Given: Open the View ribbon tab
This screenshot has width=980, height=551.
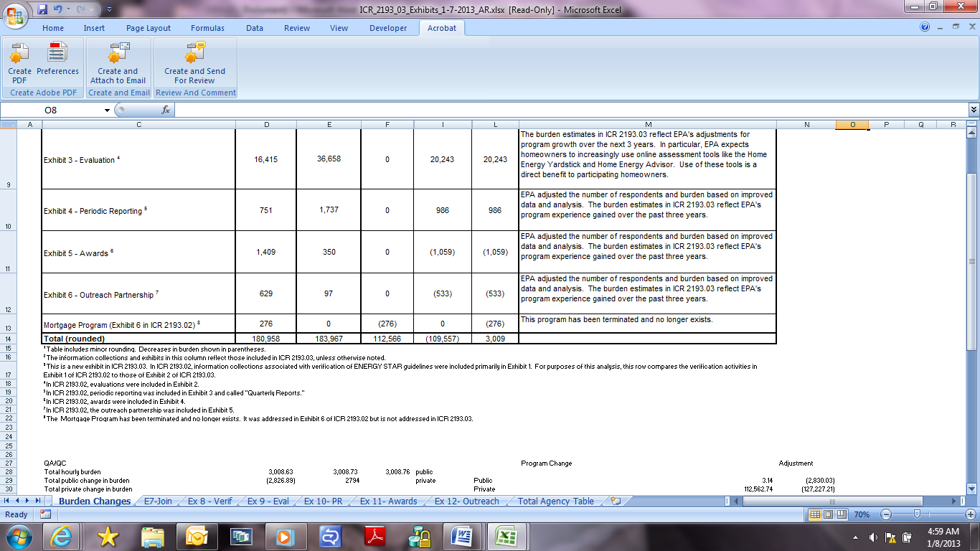Looking at the screenshot, I should pos(339,28).
